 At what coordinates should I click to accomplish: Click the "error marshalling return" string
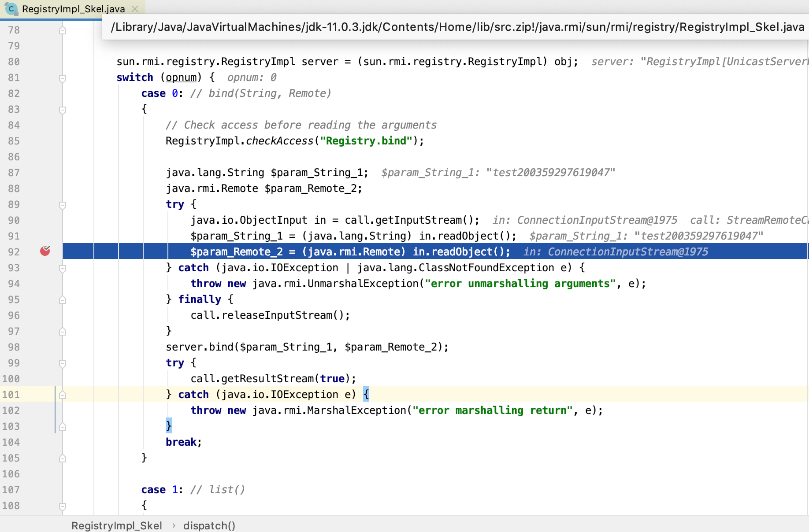492,410
